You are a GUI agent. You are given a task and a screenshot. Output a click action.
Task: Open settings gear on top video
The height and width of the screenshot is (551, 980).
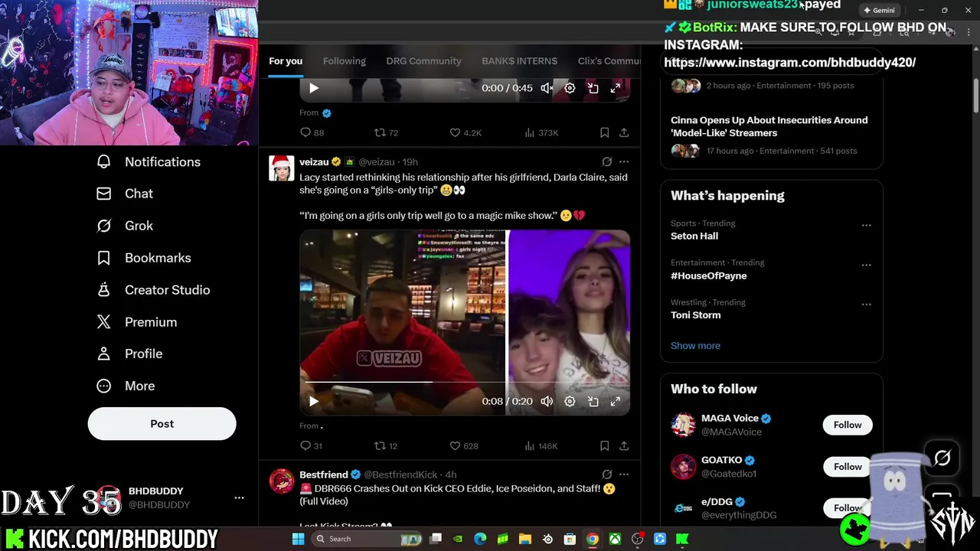pyautogui.click(x=570, y=88)
